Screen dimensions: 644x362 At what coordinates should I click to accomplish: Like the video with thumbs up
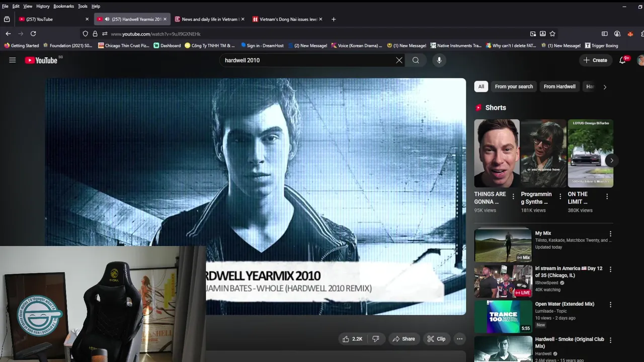click(x=352, y=339)
